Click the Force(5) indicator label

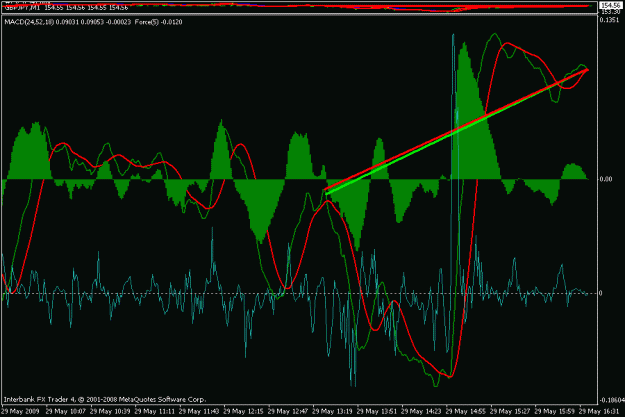(x=145, y=22)
